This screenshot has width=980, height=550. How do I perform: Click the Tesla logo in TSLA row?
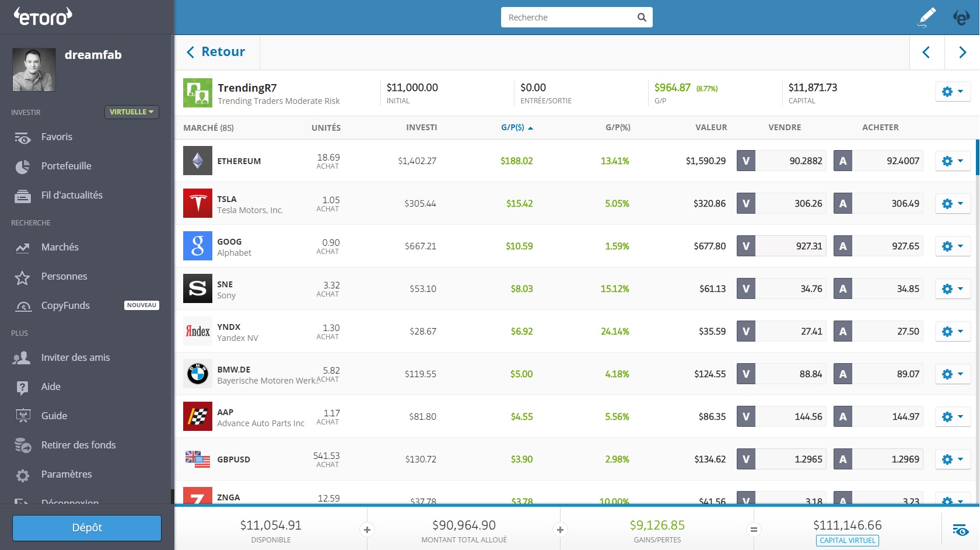coord(198,203)
